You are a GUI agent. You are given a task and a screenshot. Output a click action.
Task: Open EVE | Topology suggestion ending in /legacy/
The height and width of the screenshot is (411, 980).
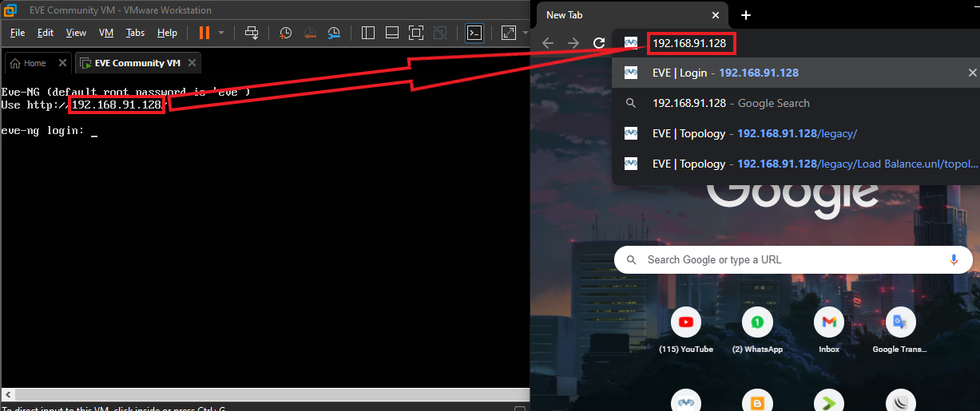coord(796,133)
